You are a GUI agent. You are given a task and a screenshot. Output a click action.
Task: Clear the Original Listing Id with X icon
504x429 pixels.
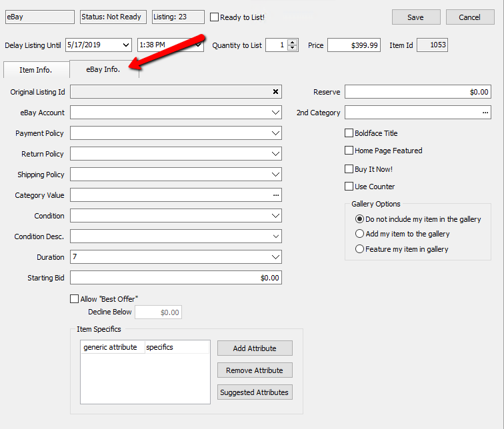coord(275,92)
